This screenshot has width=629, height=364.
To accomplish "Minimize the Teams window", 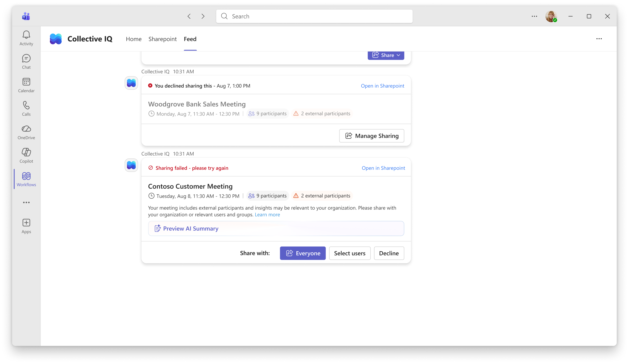I will [571, 16].
